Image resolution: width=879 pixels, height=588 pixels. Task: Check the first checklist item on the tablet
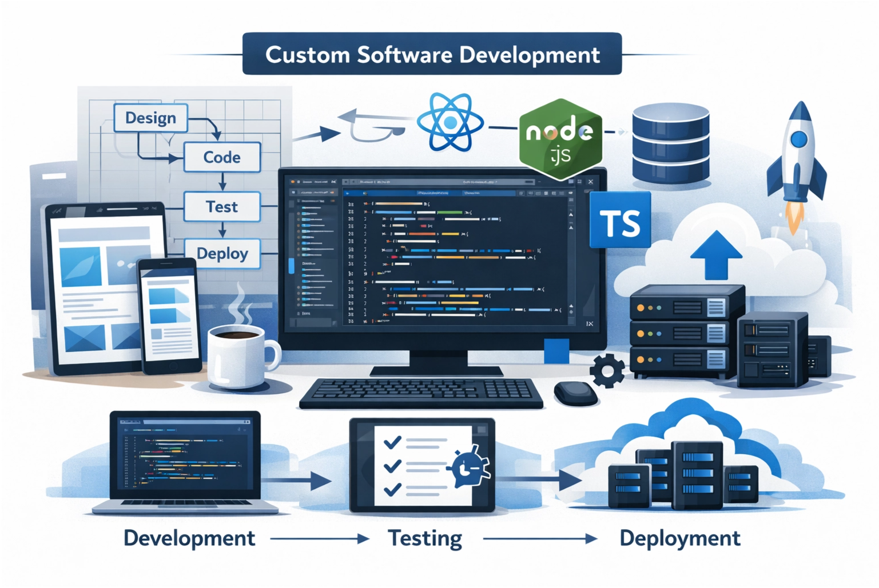pyautogui.click(x=392, y=441)
